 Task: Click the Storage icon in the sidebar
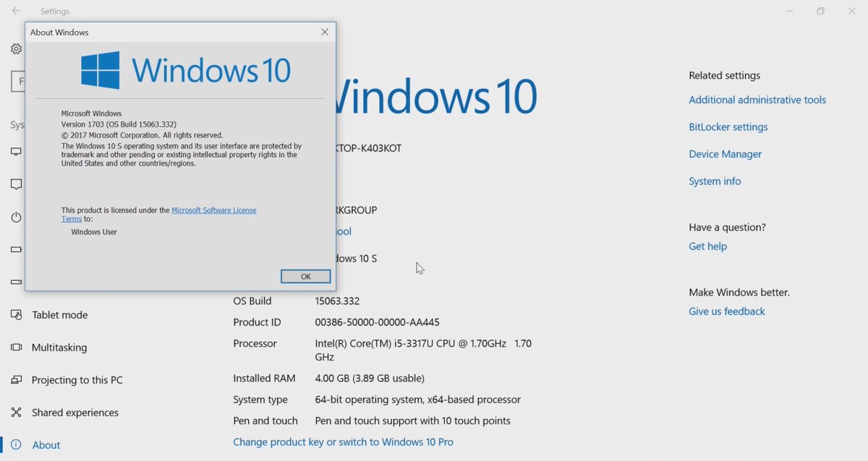click(x=16, y=282)
